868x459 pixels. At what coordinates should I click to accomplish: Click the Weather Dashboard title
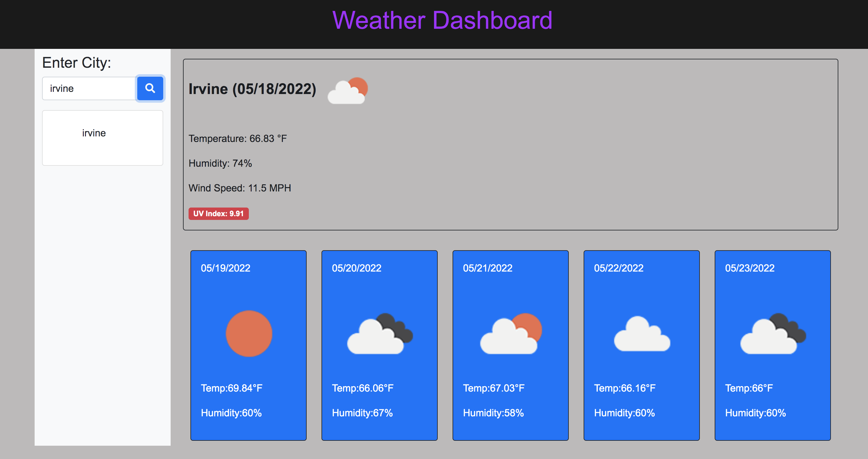coord(442,20)
